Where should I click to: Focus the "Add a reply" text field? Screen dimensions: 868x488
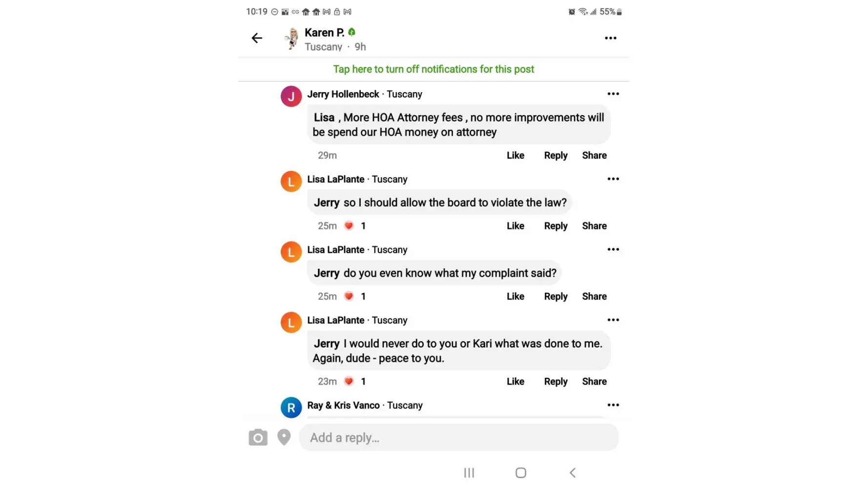pyautogui.click(x=458, y=438)
